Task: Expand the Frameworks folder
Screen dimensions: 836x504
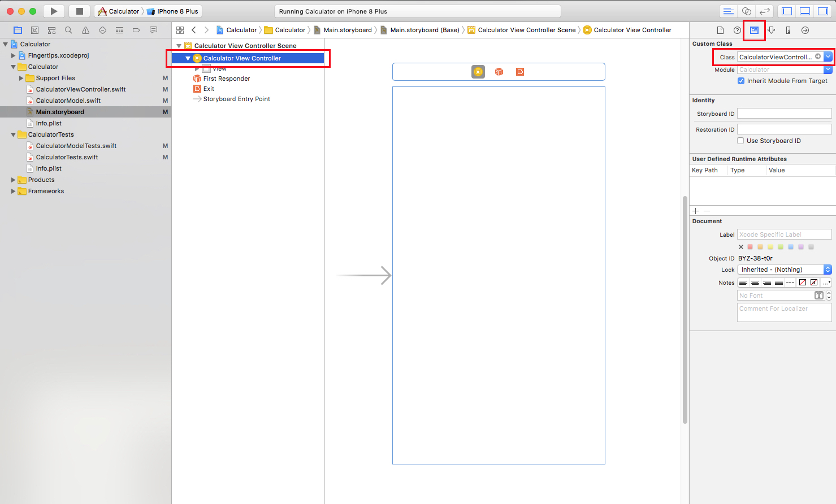Action: click(13, 191)
